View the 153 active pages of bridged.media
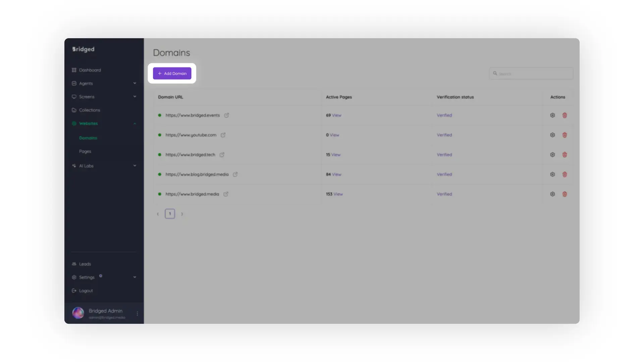This screenshot has width=644, height=362. pyautogui.click(x=337, y=194)
